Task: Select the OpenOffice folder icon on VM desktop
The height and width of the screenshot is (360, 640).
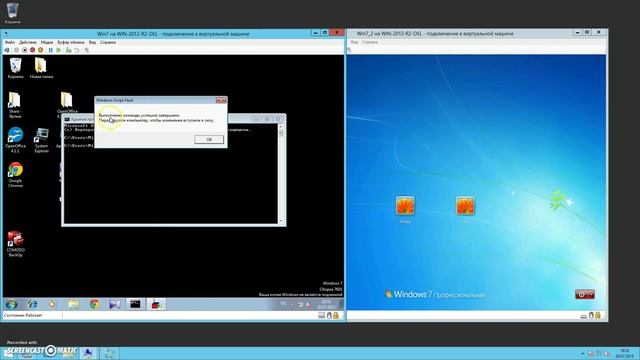Action: [67, 104]
